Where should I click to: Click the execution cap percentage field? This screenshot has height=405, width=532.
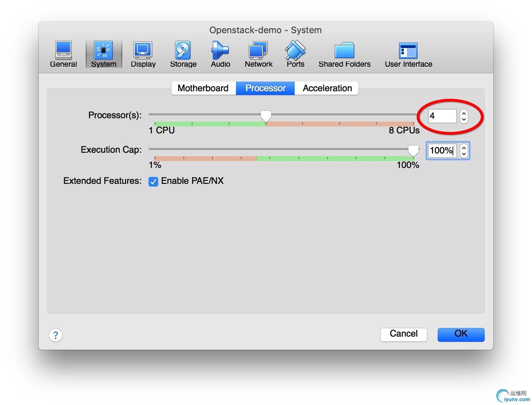click(x=442, y=150)
